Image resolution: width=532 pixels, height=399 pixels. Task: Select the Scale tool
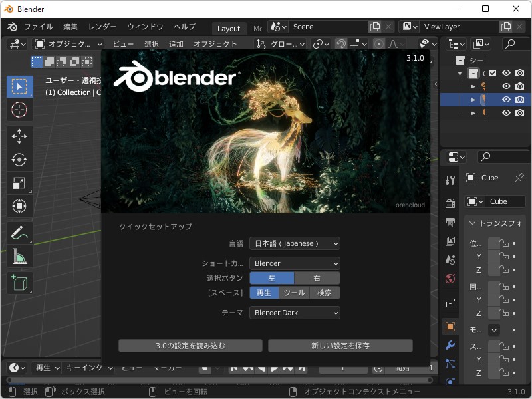(20, 182)
